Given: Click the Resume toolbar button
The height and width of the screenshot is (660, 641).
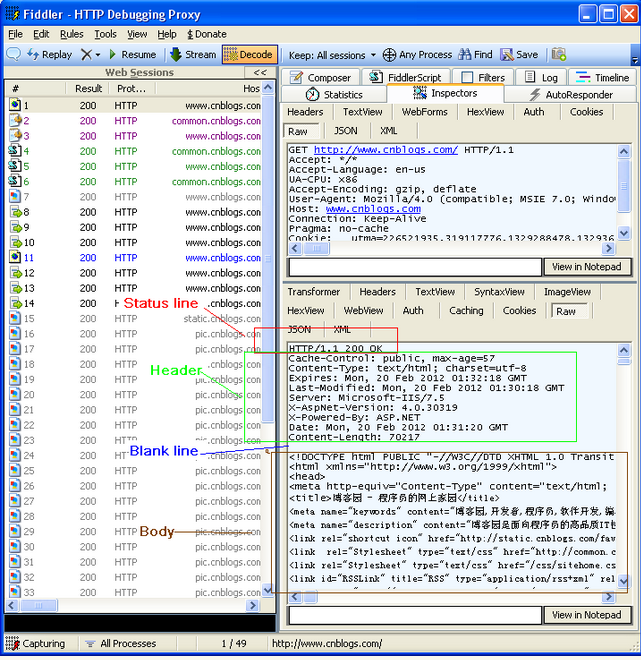Looking at the screenshot, I should point(131,55).
